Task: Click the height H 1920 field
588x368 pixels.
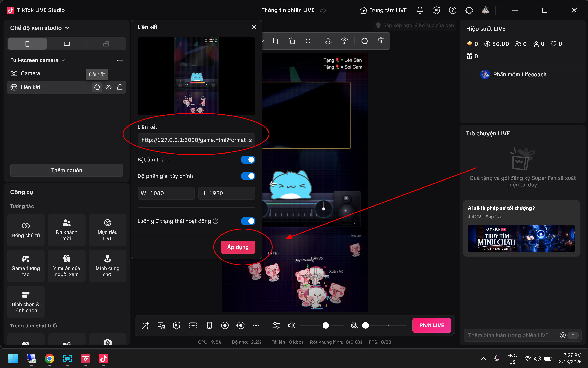Action: (x=227, y=193)
